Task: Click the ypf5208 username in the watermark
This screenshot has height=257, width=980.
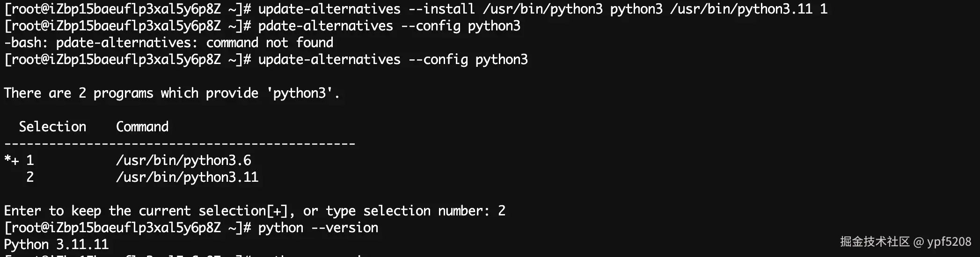Action: tap(949, 242)
